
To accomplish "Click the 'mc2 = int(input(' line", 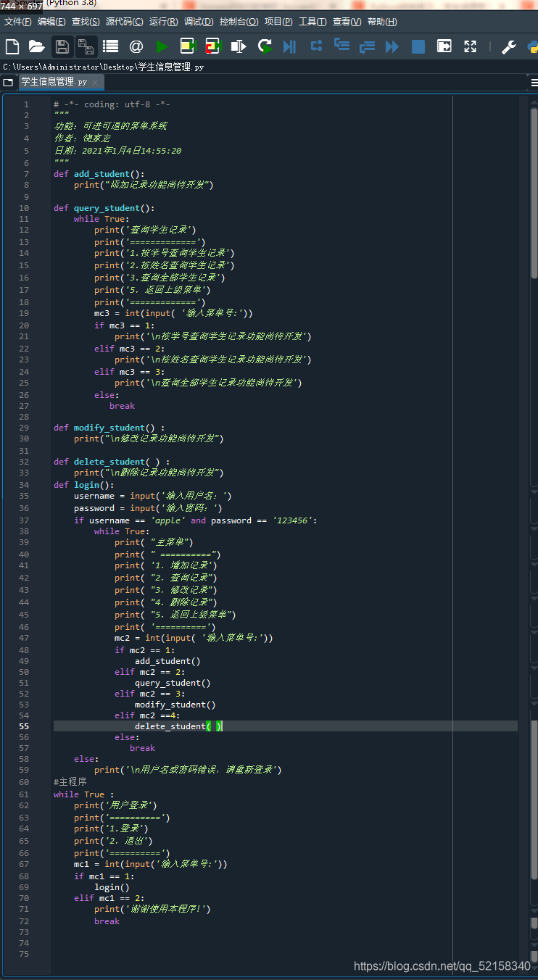I will pos(194,638).
